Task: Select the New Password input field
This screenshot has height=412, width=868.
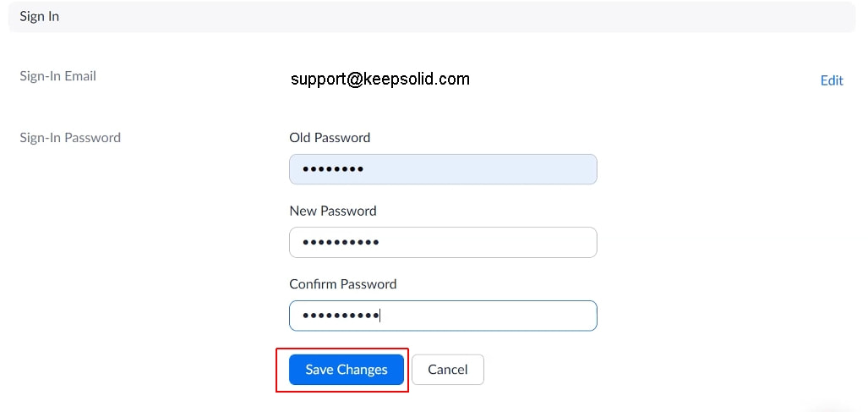Action: pyautogui.click(x=443, y=243)
